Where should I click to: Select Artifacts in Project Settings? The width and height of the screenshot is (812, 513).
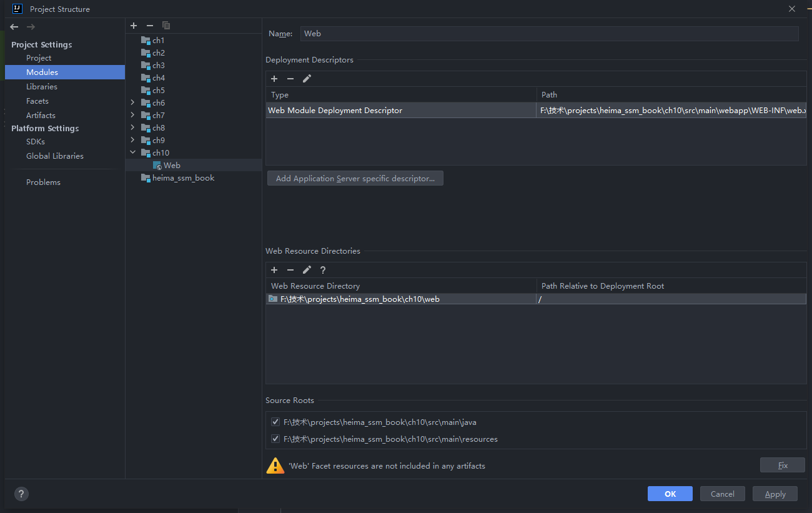pos(41,116)
